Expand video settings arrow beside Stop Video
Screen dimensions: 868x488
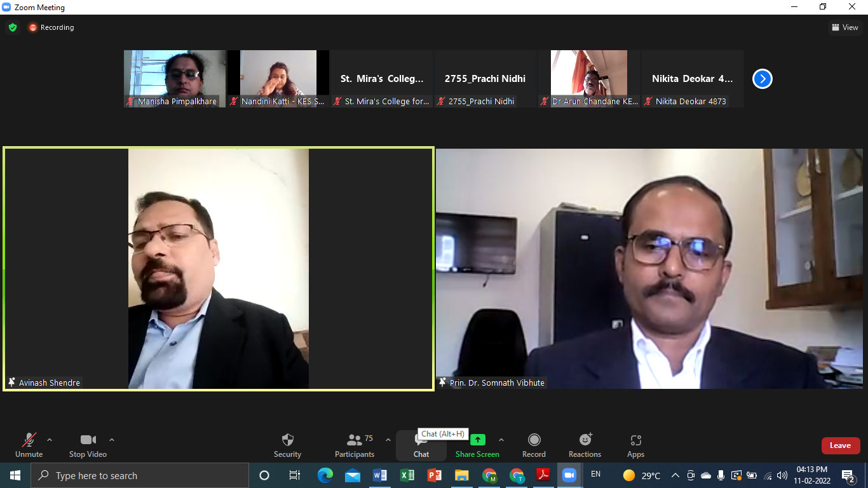pos(112,438)
